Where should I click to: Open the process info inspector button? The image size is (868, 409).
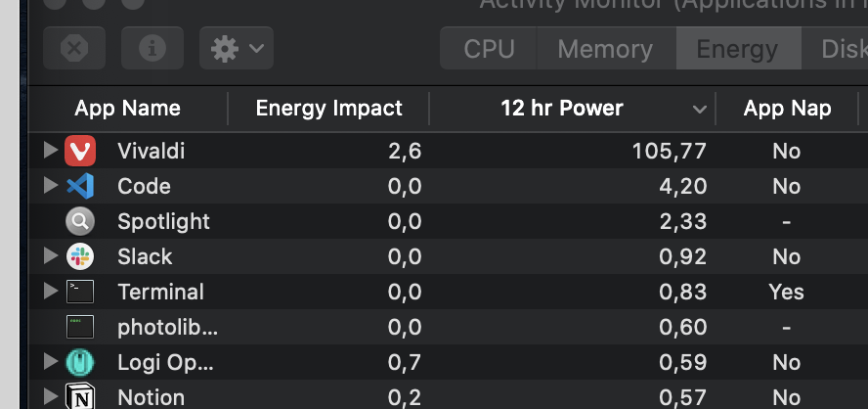click(152, 48)
